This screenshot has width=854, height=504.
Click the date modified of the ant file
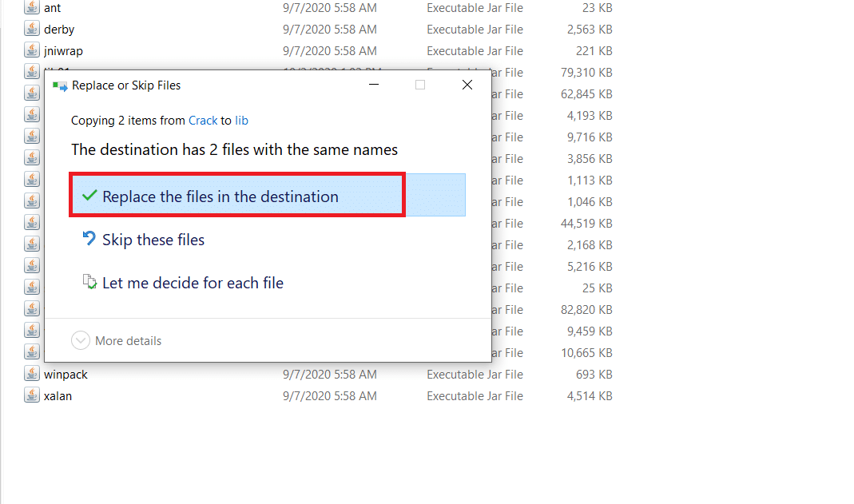pos(329,8)
